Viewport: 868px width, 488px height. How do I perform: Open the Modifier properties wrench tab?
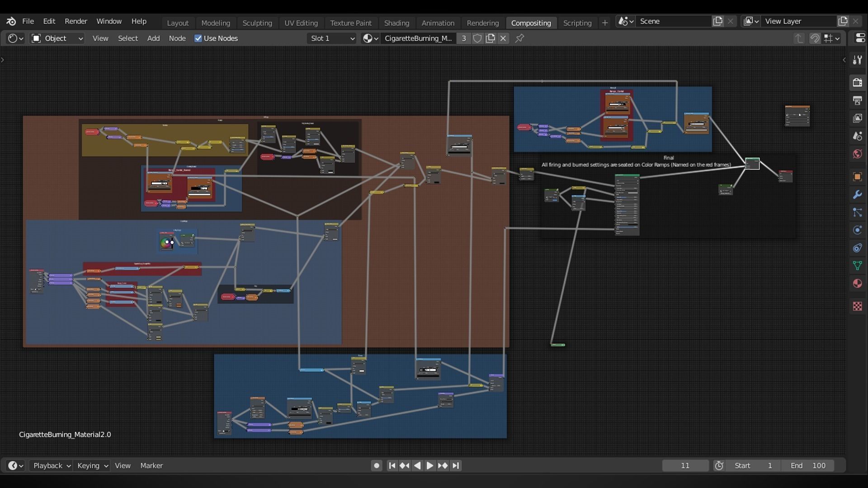tap(857, 195)
